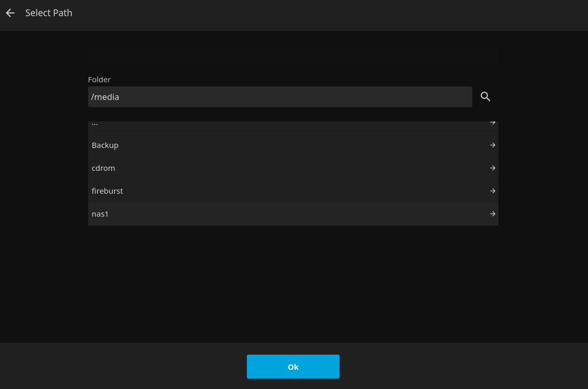
Task: Click the arrow icon on the cdrom row
Action: (x=492, y=168)
